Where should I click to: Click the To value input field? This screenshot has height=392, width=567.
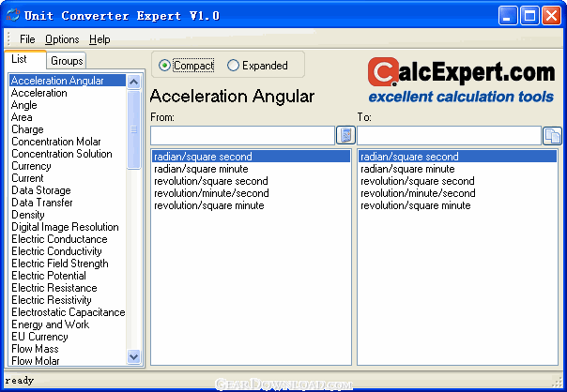(449, 135)
